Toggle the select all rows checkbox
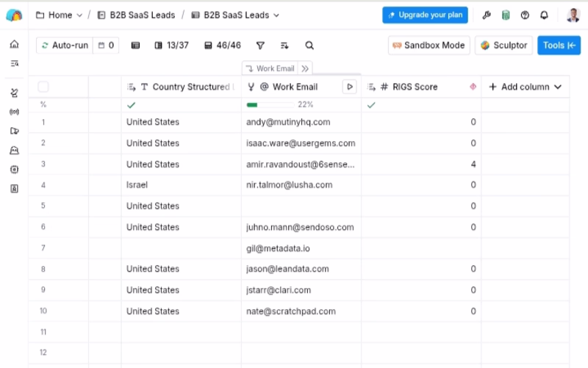 pyautogui.click(x=43, y=87)
